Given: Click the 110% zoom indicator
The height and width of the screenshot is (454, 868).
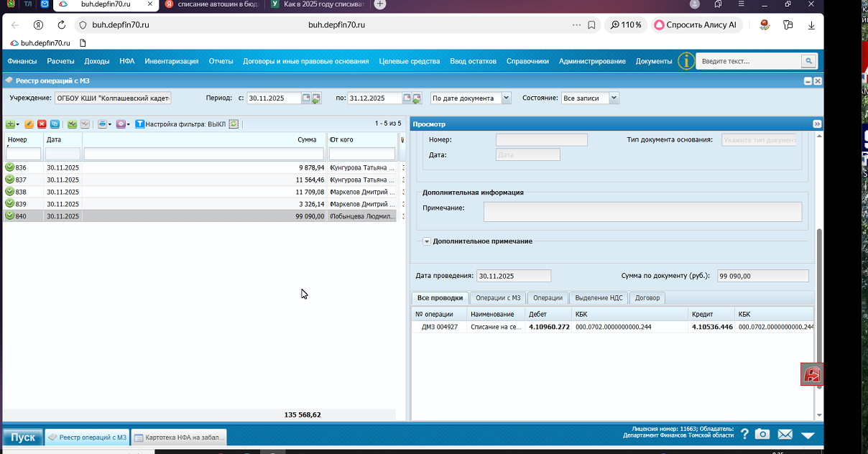Looking at the screenshot, I should pyautogui.click(x=626, y=24).
